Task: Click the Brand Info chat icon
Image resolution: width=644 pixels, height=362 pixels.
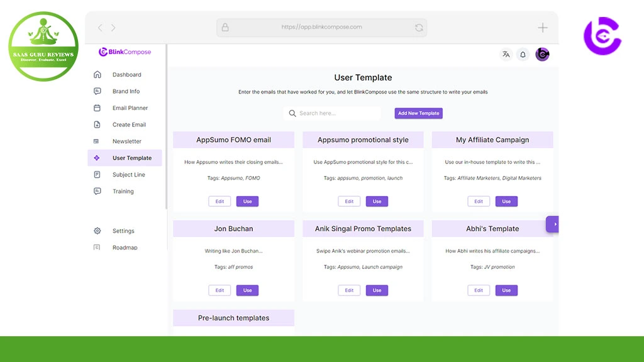Action: [x=97, y=91]
